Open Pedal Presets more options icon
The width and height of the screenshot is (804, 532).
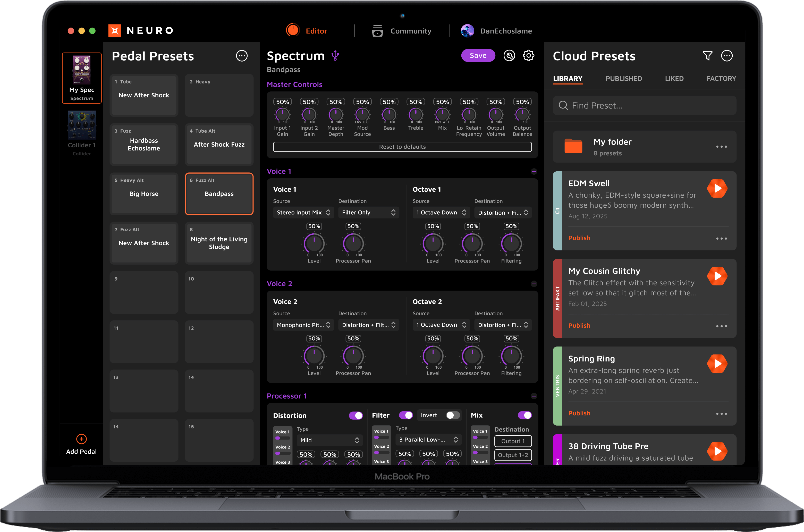click(x=242, y=56)
